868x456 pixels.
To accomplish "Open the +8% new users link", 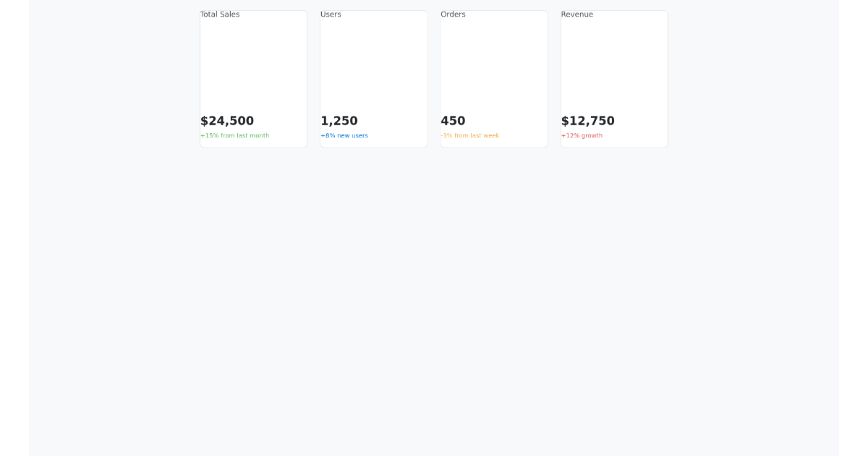I will click(x=344, y=135).
